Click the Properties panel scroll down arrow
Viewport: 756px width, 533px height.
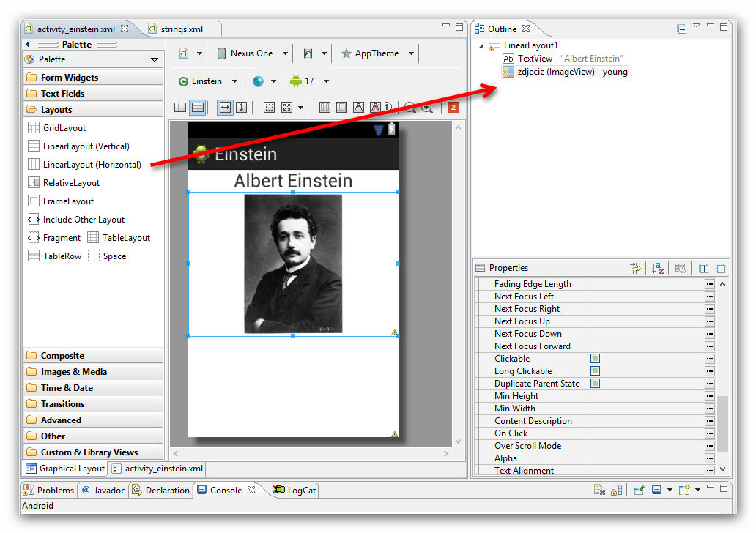pos(723,469)
